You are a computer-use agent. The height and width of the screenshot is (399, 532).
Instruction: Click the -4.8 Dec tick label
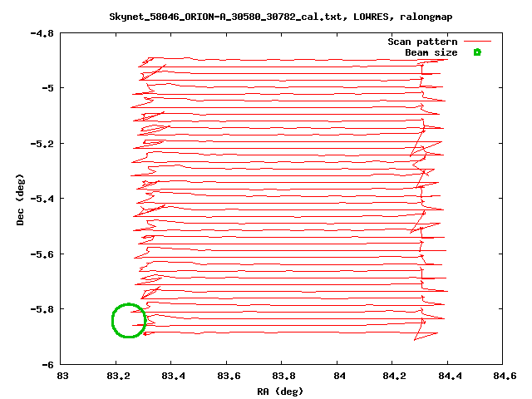pos(42,33)
